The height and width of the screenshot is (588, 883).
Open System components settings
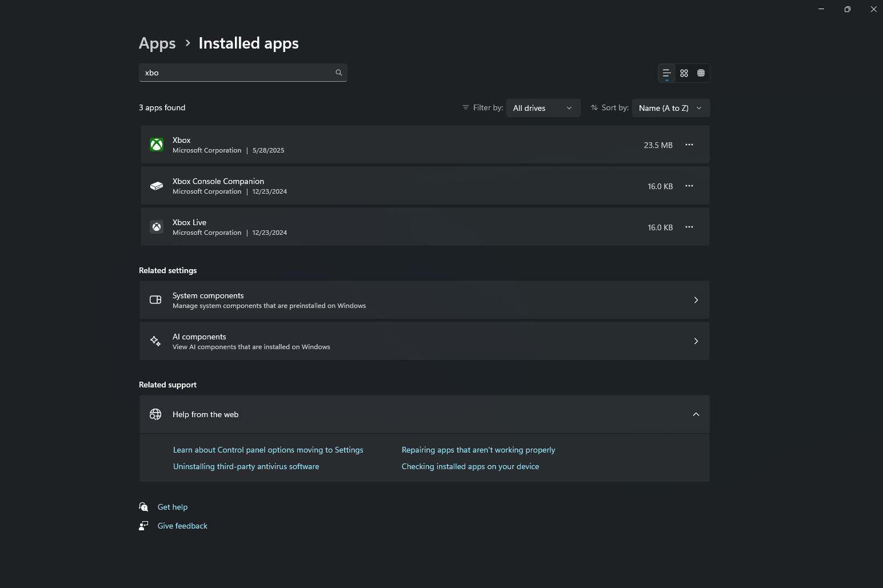(424, 300)
